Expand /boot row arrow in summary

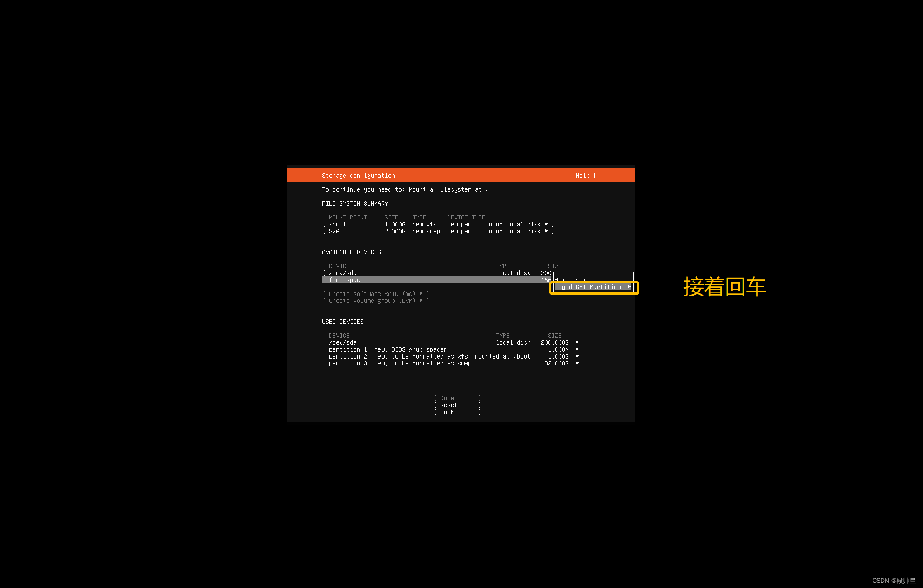[x=546, y=224]
